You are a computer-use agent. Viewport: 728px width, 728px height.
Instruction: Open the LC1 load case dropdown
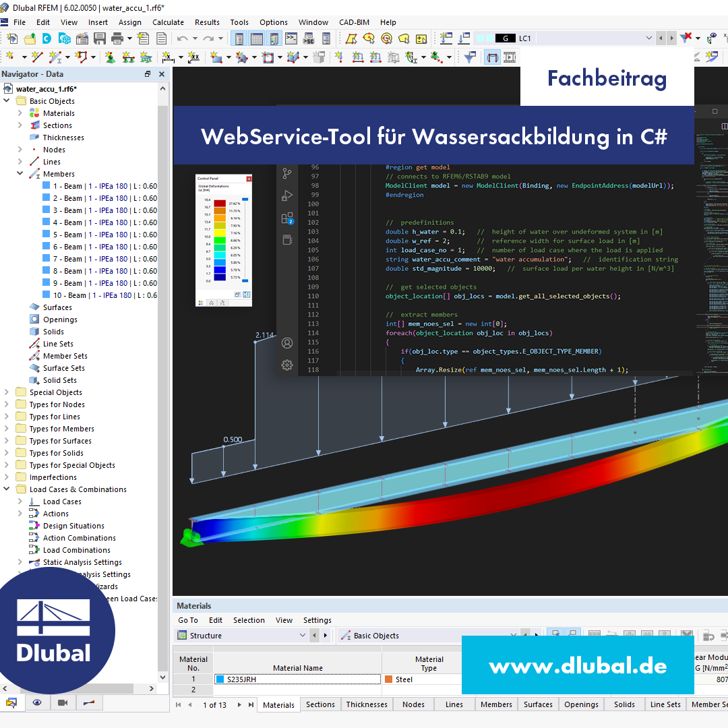[x=648, y=38]
